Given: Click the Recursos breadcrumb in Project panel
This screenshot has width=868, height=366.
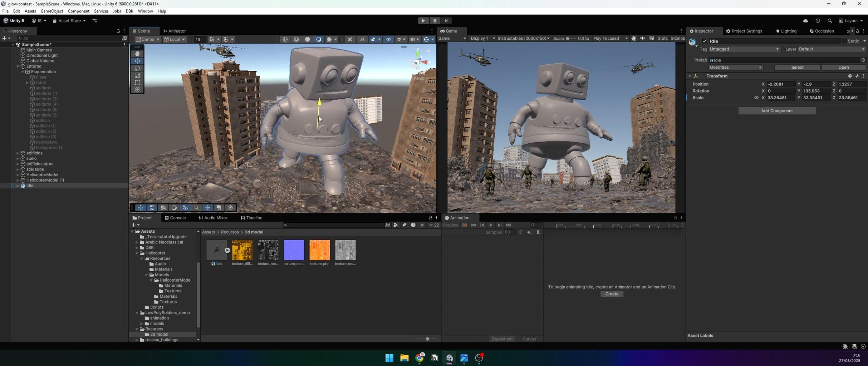Looking at the screenshot, I should pos(230,232).
